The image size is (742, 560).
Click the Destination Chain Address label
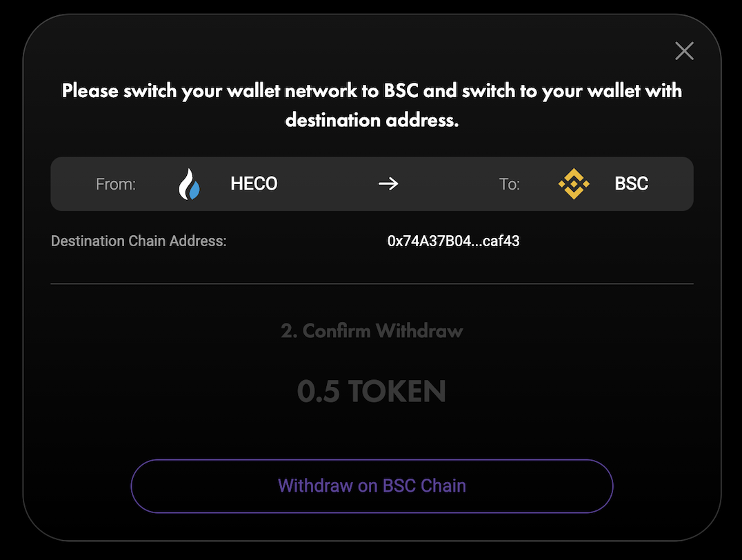(x=138, y=241)
